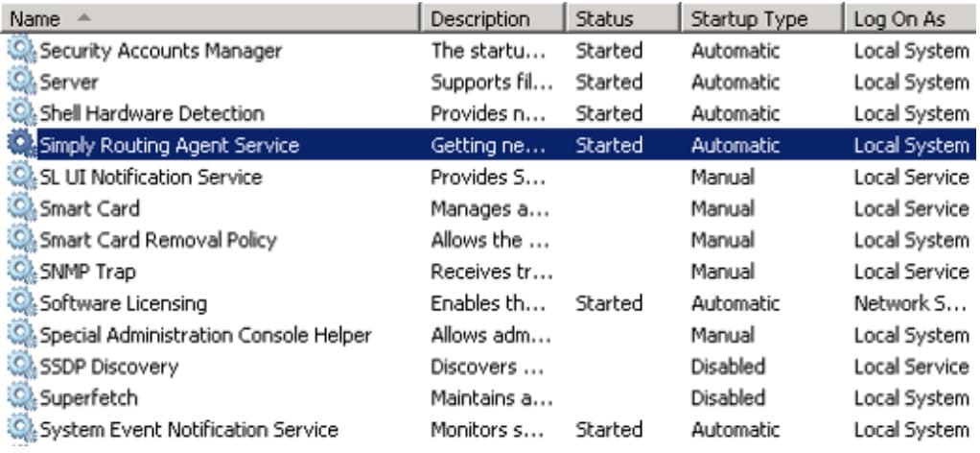Click the gear icon beside Security Accounts Manager

coord(19,51)
